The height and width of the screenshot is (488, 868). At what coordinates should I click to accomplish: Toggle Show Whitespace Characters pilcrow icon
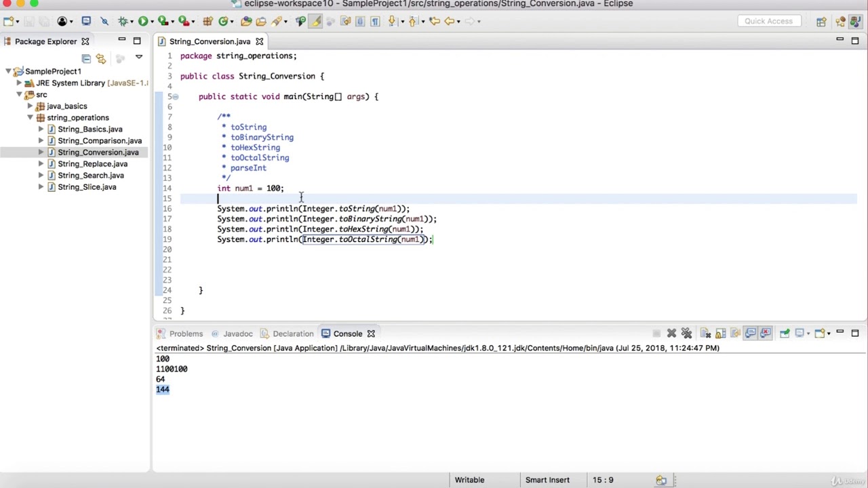pyautogui.click(x=376, y=21)
